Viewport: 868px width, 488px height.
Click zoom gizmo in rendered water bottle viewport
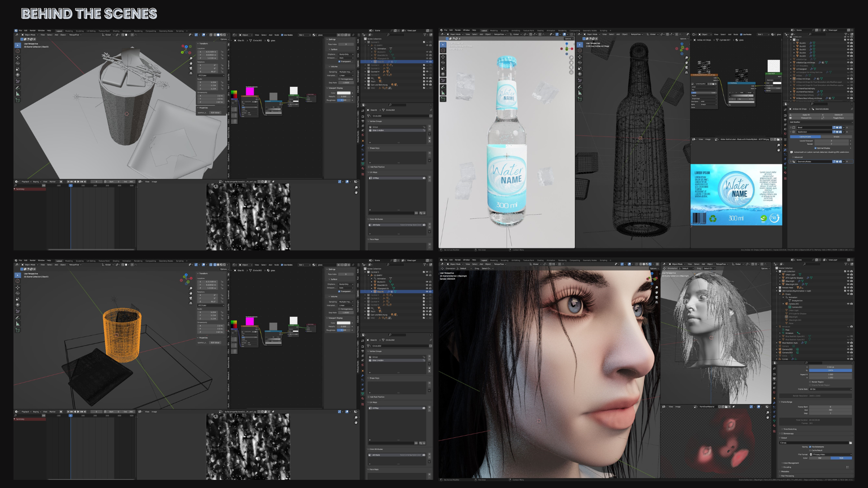tap(571, 57)
